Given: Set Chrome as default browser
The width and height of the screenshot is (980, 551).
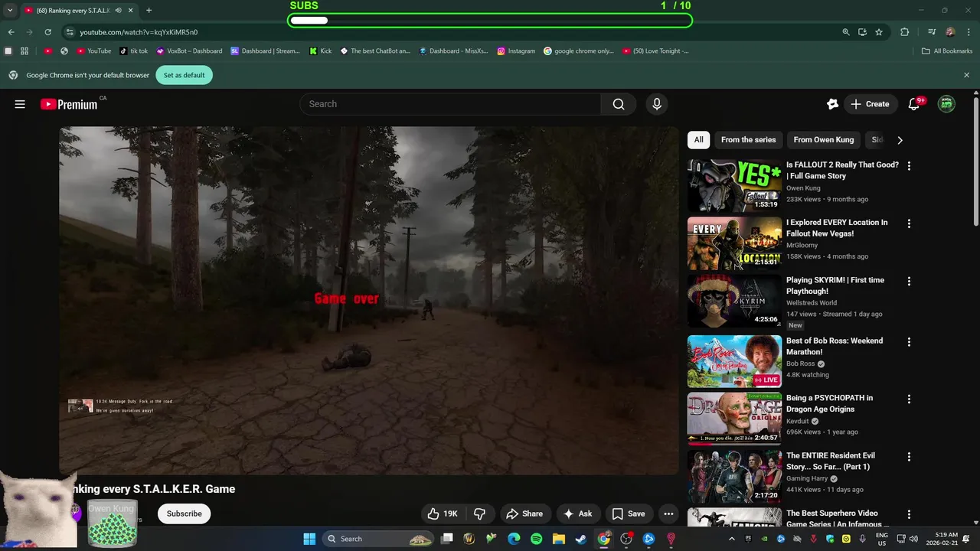Looking at the screenshot, I should click(184, 75).
